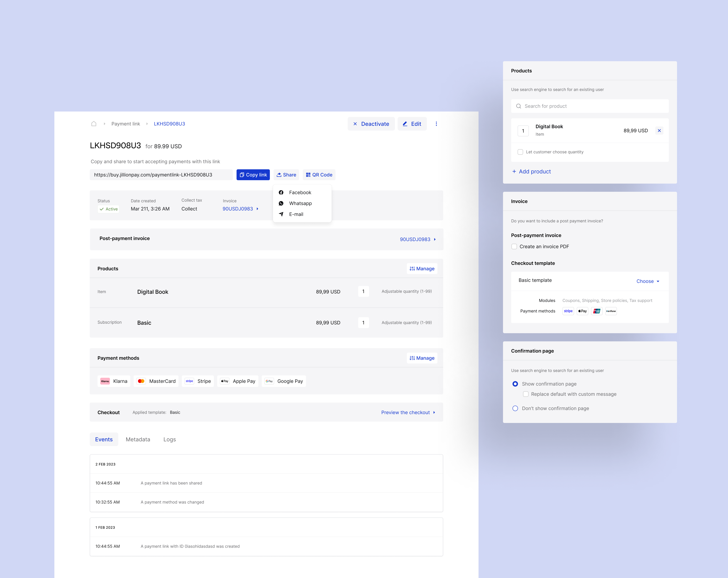The height and width of the screenshot is (578, 728).
Task: Enable Let customer choose quantity checkbox
Action: click(x=520, y=152)
